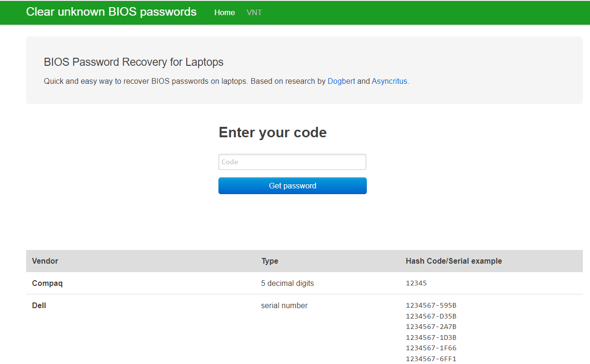Select the Compaq vendor row
The width and height of the screenshot is (590, 364).
[x=47, y=283]
